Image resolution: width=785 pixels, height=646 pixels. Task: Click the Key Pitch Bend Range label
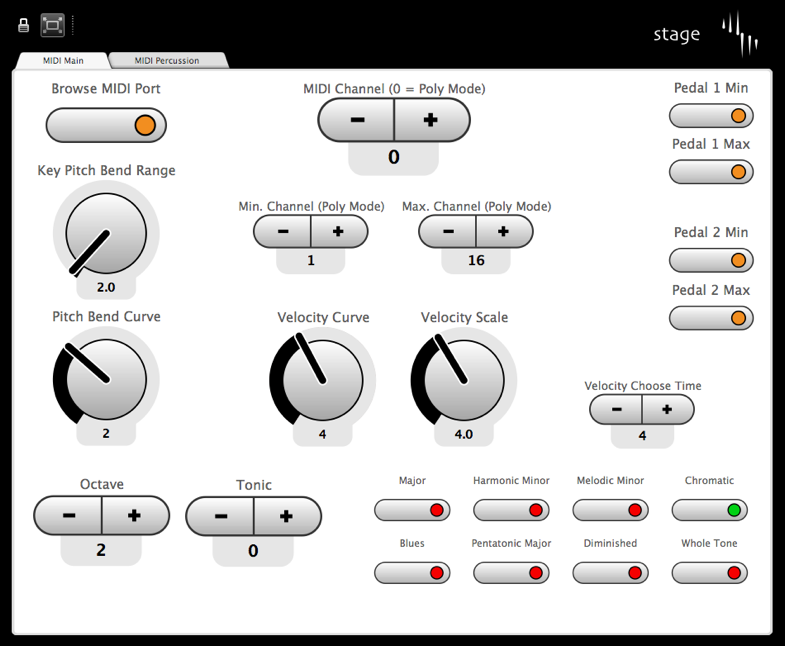106,170
